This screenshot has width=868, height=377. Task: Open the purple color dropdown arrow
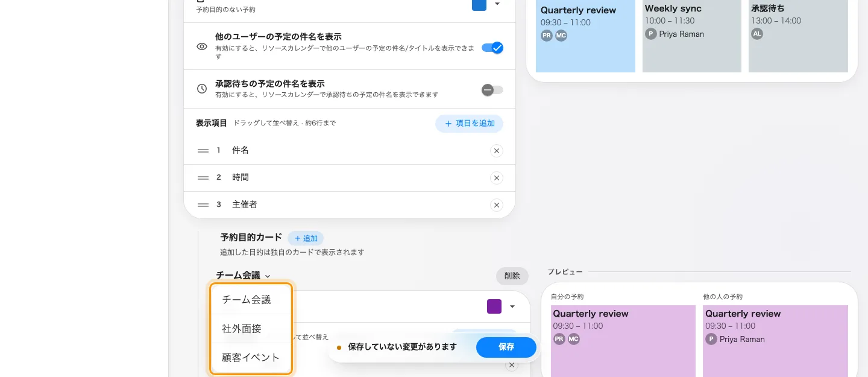tap(512, 306)
